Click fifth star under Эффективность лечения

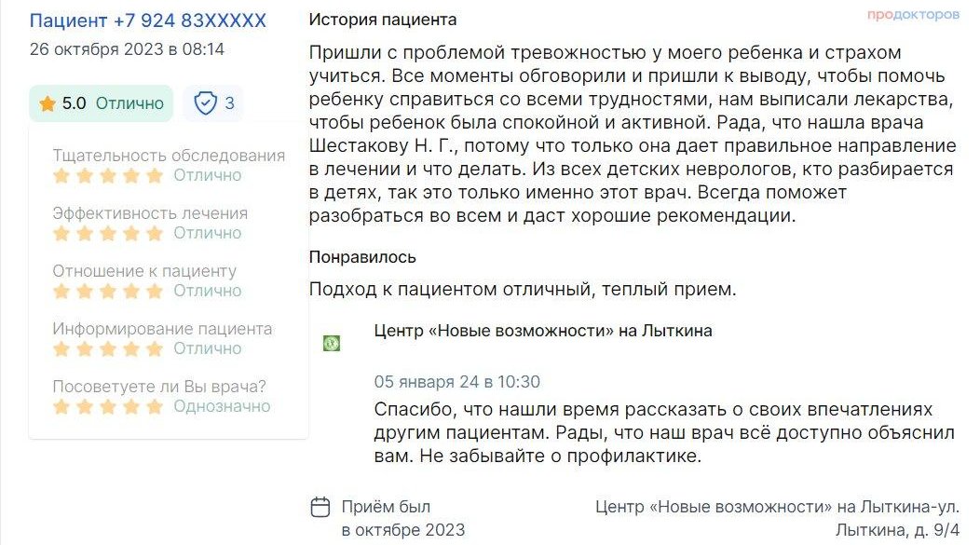click(x=155, y=233)
